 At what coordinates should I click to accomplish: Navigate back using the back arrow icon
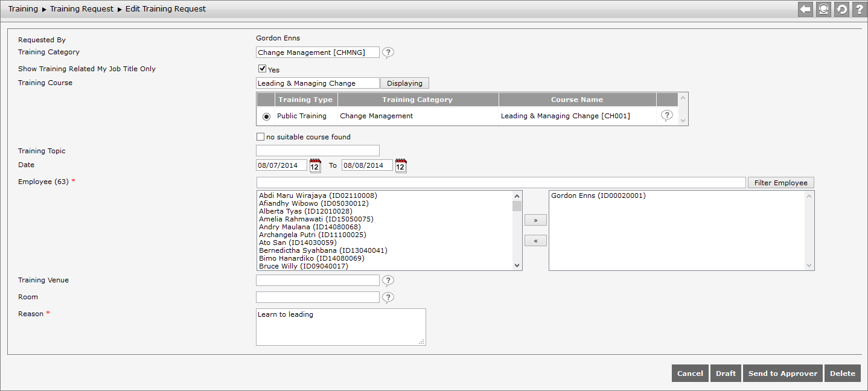coord(805,8)
